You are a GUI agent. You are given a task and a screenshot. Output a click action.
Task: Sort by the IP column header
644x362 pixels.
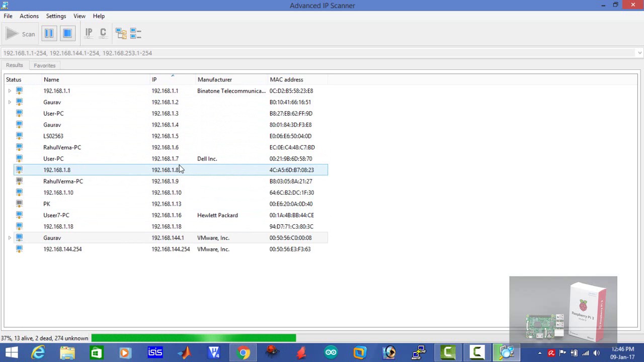pos(173,79)
